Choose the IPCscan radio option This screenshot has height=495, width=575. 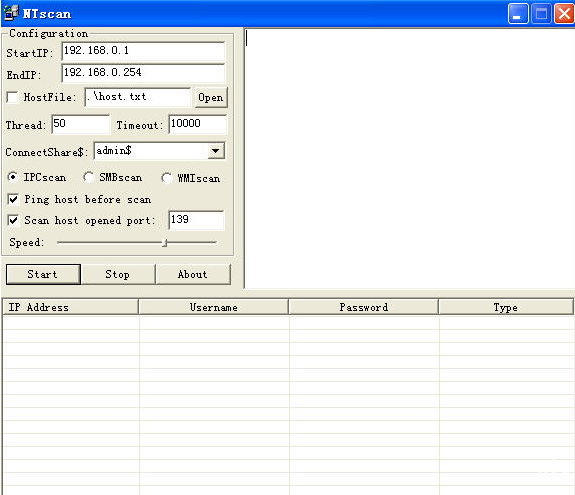[x=13, y=177]
